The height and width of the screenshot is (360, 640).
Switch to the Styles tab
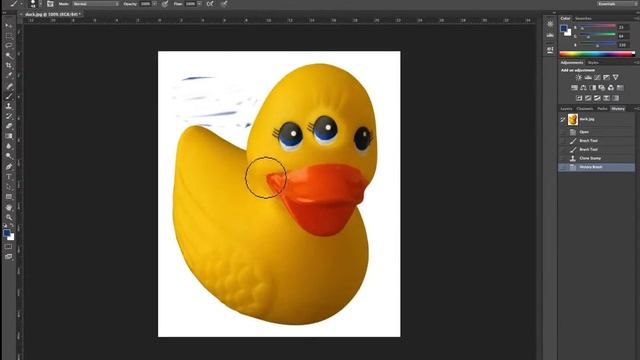[593, 63]
